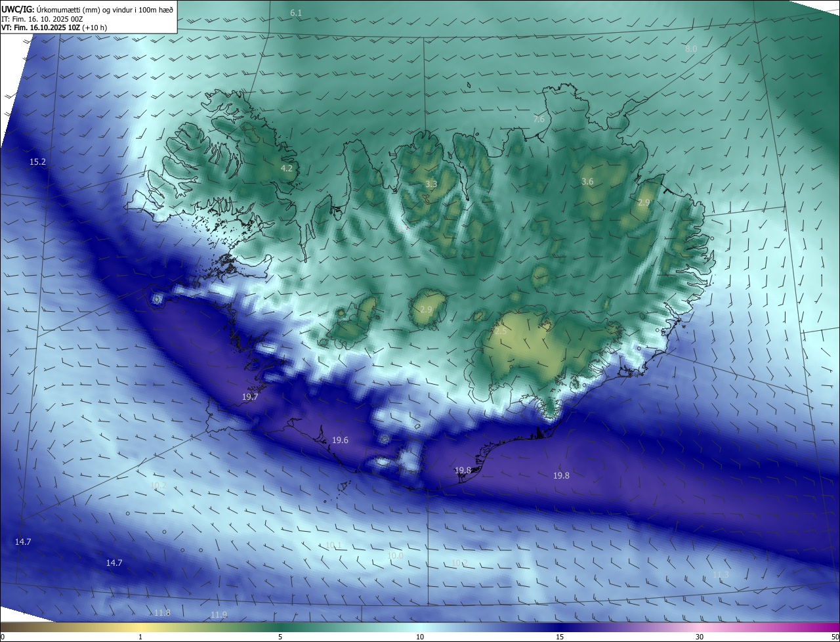
Task: Click the color scale tick labeled 0
Action: (3, 637)
